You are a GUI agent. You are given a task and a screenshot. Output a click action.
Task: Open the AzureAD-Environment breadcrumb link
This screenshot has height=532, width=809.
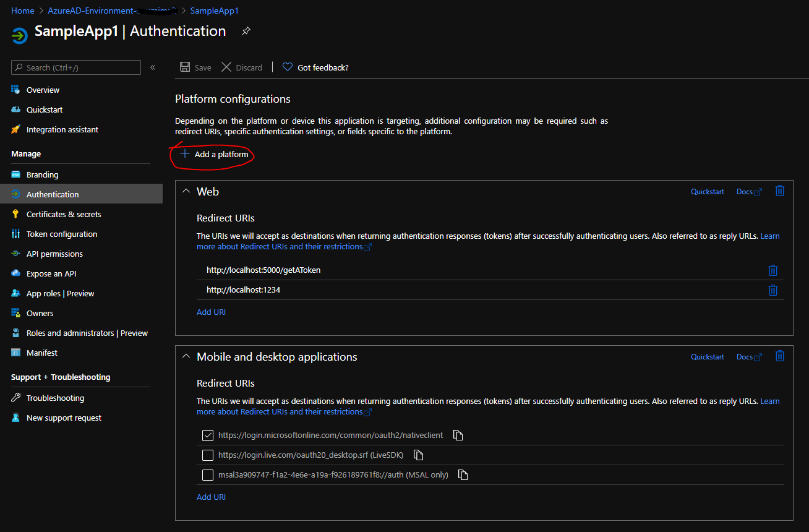[112, 11]
